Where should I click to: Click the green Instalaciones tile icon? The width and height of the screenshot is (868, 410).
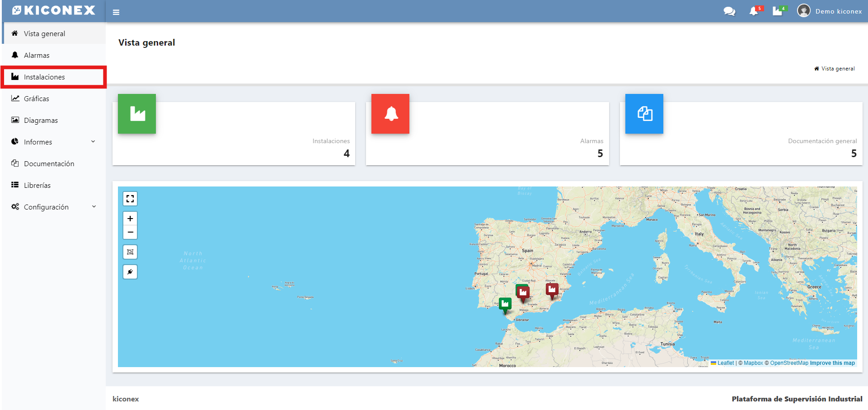point(137,114)
